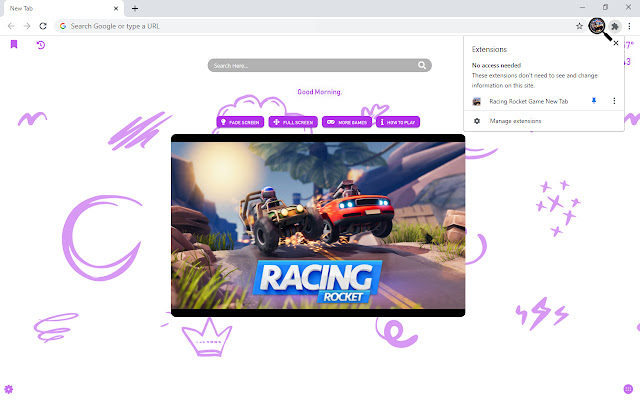Viewport: 640px width, 400px height.
Task: Unpin the Racing Rocket Game New Tab extension
Action: click(x=594, y=101)
